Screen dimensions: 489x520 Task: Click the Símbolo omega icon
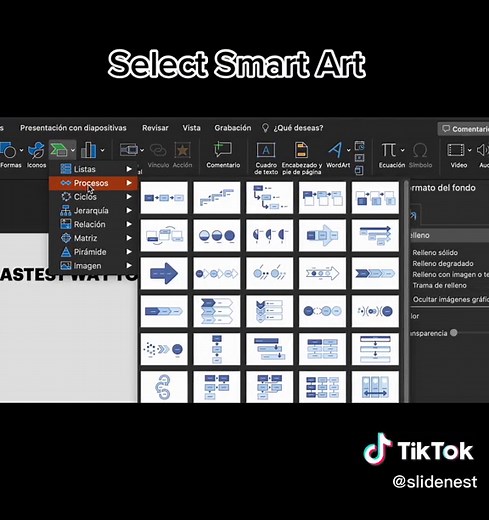pyautogui.click(x=420, y=150)
